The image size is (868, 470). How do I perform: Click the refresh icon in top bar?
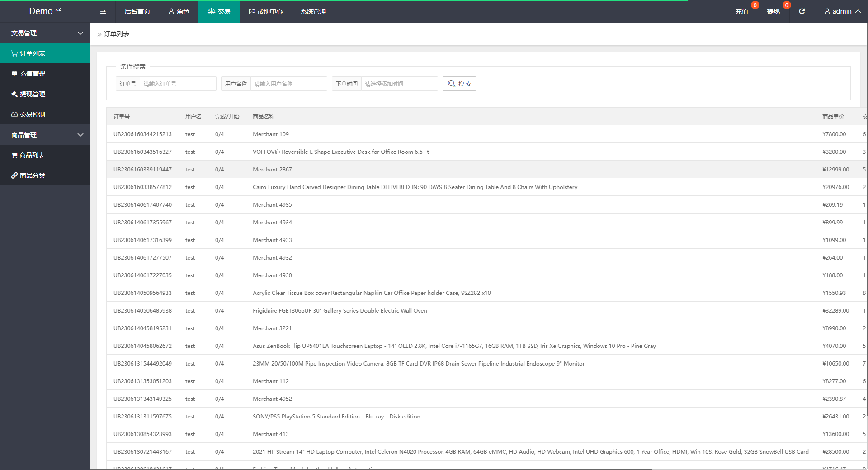coord(802,11)
